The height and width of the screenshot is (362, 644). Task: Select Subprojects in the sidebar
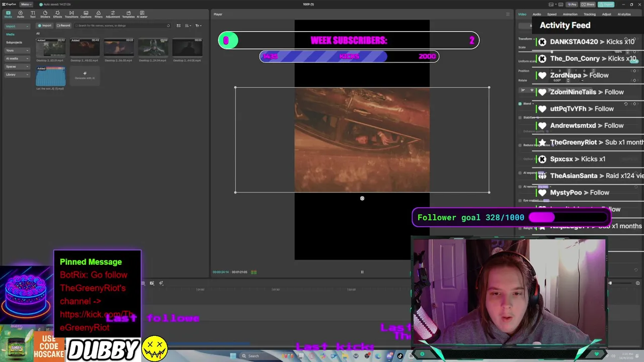click(14, 42)
